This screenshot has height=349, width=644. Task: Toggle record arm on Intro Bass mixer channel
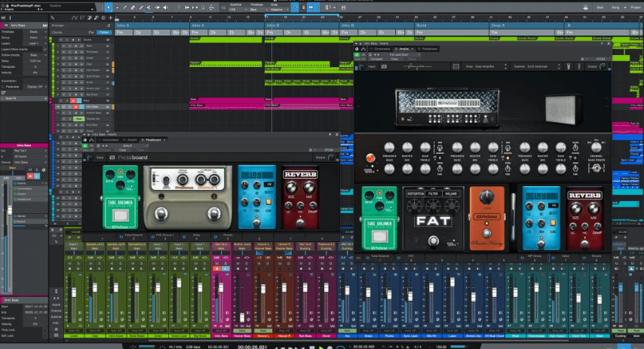click(x=217, y=268)
